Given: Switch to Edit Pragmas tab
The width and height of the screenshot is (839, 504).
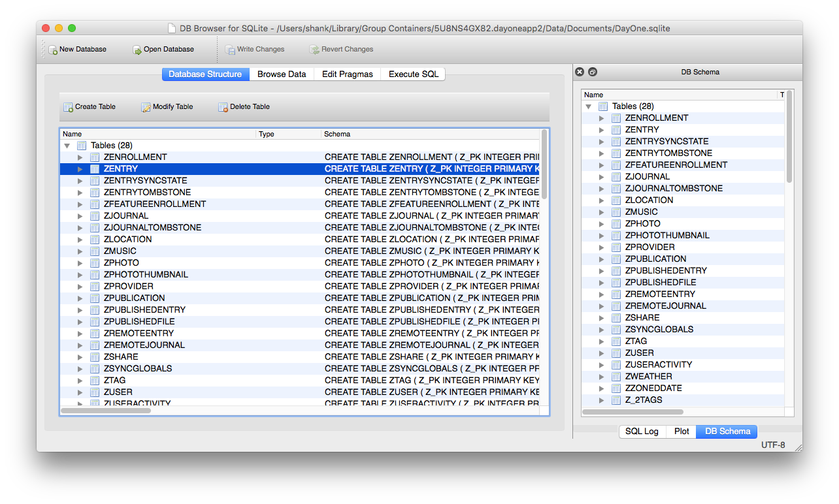Looking at the screenshot, I should click(x=348, y=74).
